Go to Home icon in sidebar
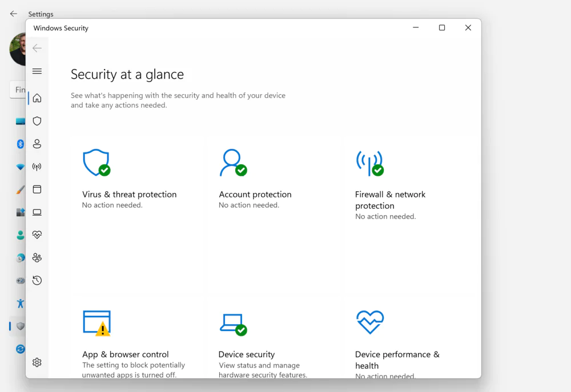Viewport: 571px width, 392px height. pos(37,98)
